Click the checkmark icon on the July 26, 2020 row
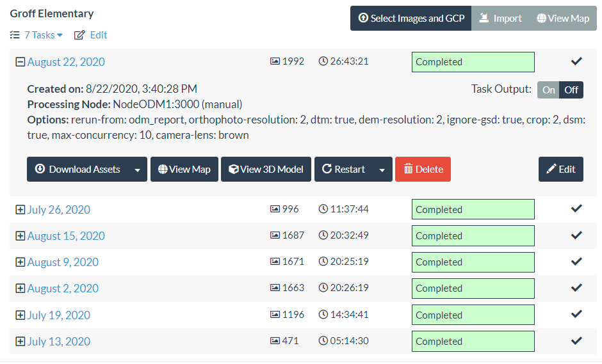The height and width of the screenshot is (364, 602). 576,209
